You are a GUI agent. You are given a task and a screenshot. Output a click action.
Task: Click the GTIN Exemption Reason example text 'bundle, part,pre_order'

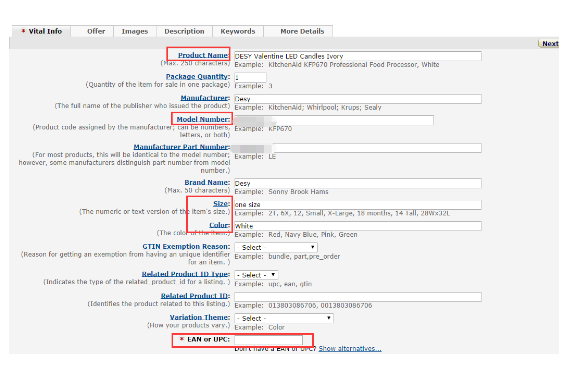(x=304, y=256)
